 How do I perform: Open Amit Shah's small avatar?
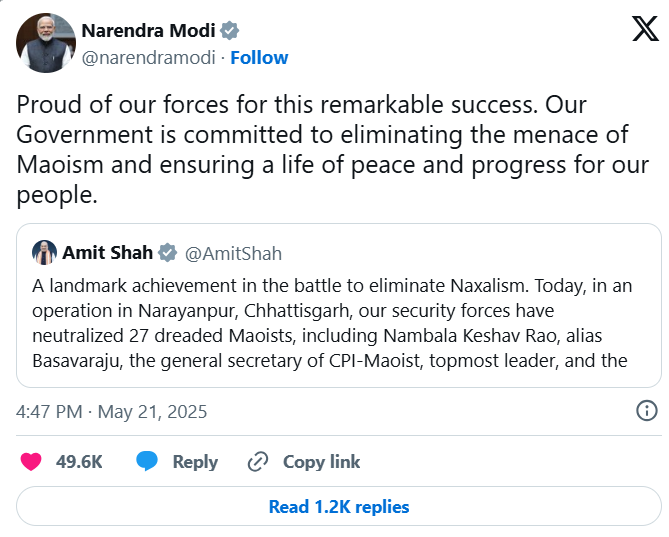coord(44,252)
